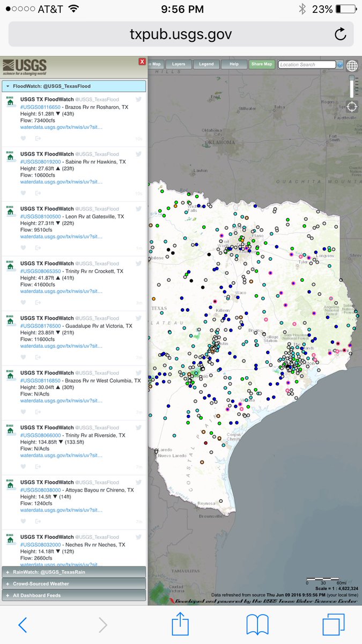Viewport: 362px width, 644px height.
Task: Open the Help menu
Action: [x=234, y=64]
